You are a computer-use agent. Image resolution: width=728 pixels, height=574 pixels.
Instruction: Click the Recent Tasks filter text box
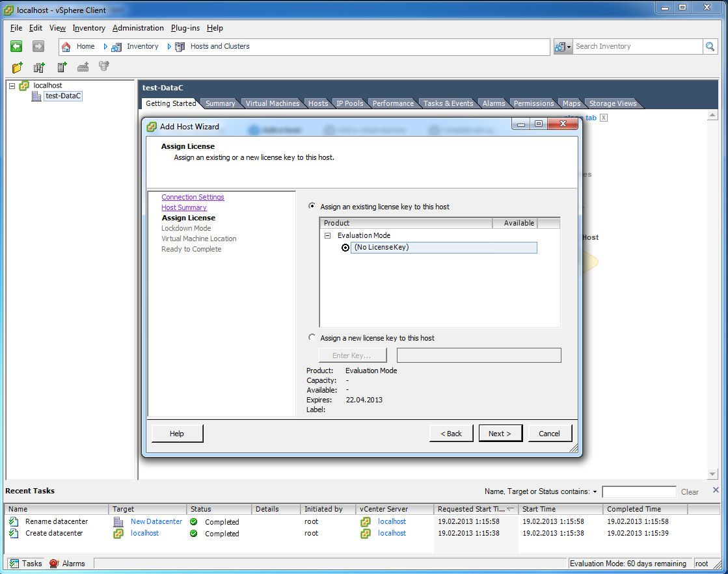pyautogui.click(x=639, y=492)
